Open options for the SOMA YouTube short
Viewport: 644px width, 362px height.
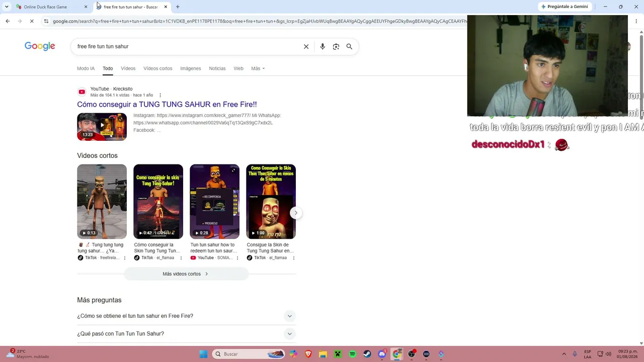[237, 258]
